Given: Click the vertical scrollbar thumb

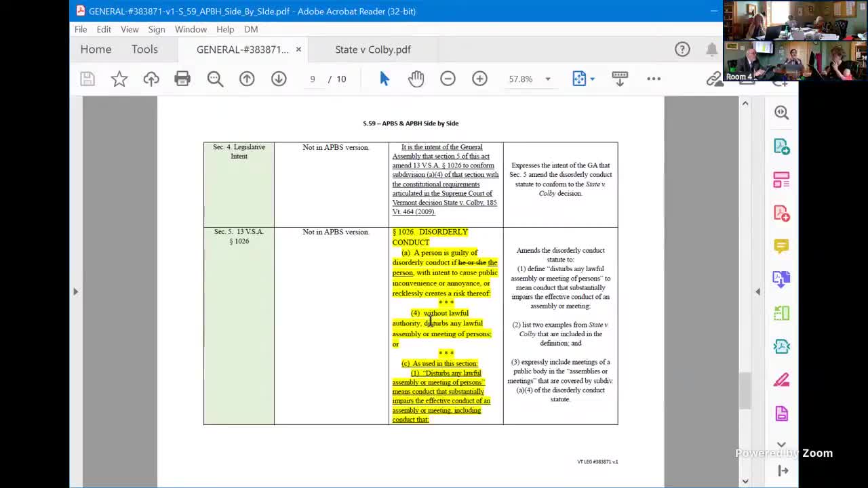Looking at the screenshot, I should (745, 390).
